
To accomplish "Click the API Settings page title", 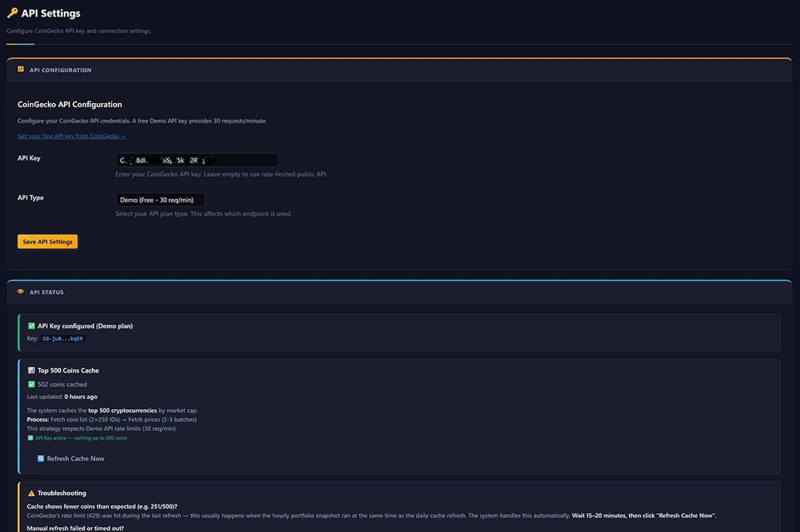I will (x=50, y=13).
